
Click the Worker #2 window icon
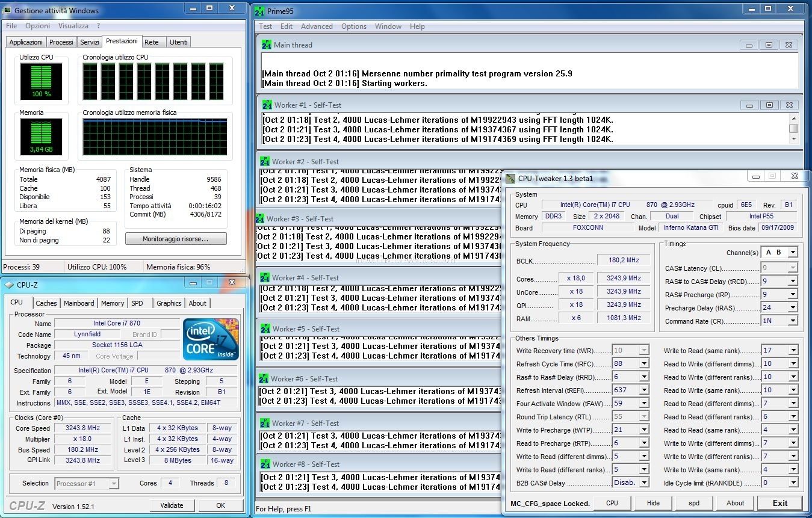pyautogui.click(x=265, y=161)
